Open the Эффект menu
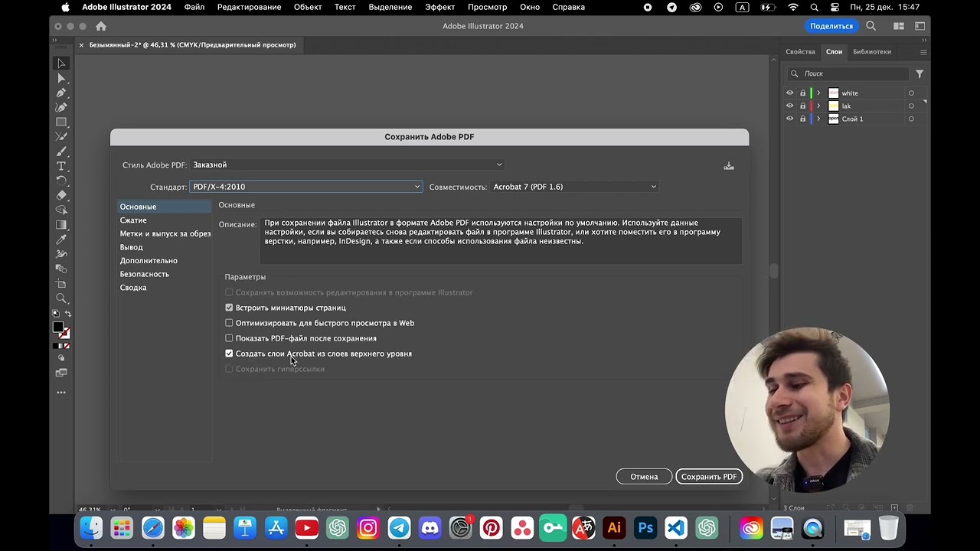The width and height of the screenshot is (980, 551). pos(440,8)
